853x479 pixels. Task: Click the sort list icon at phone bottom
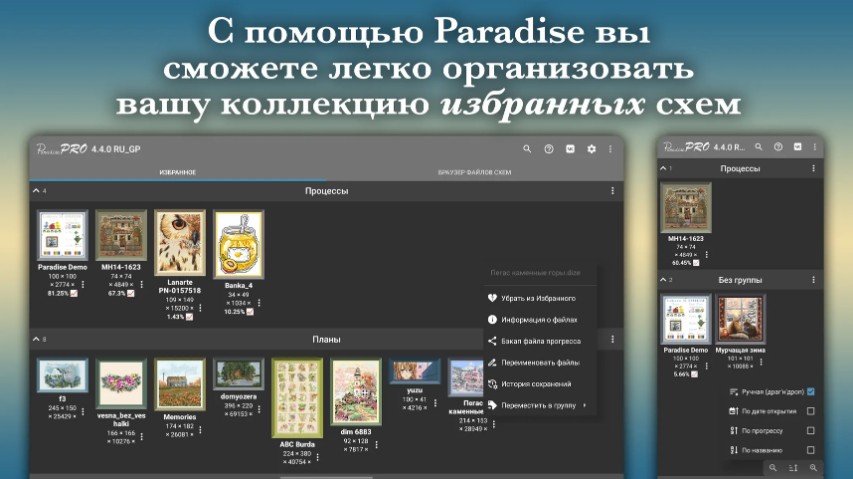[x=793, y=467]
